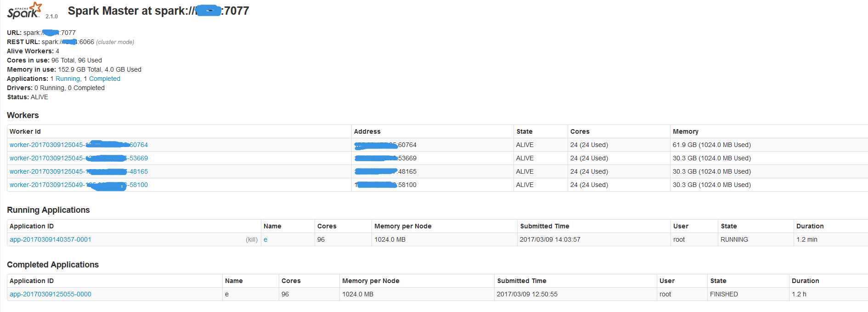The image size is (868, 312).
Task: Open the Completed applications link
Action: [105, 79]
